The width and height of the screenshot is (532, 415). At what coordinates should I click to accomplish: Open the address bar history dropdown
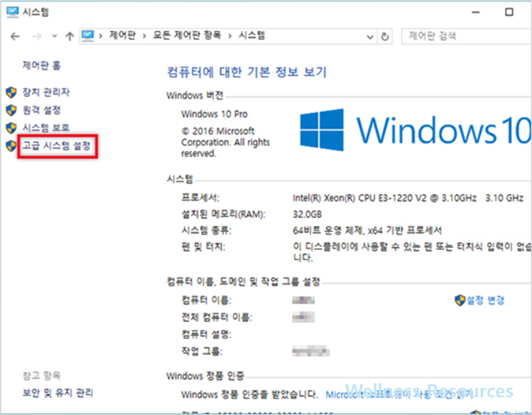[x=370, y=36]
